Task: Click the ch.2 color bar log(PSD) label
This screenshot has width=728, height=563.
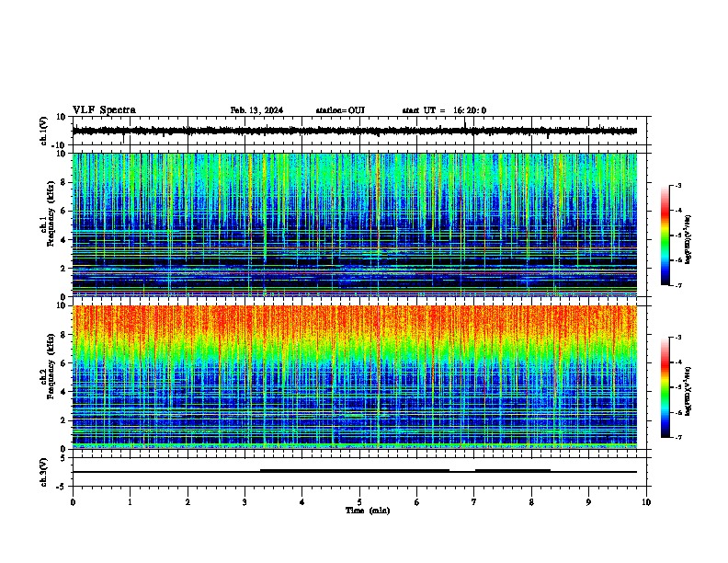Action: pyautogui.click(x=688, y=392)
